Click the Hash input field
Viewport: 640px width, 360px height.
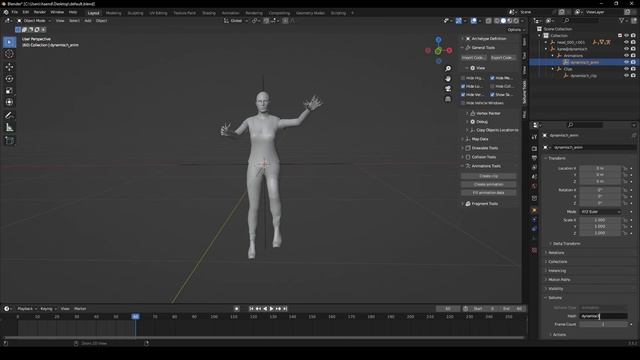(x=603, y=316)
